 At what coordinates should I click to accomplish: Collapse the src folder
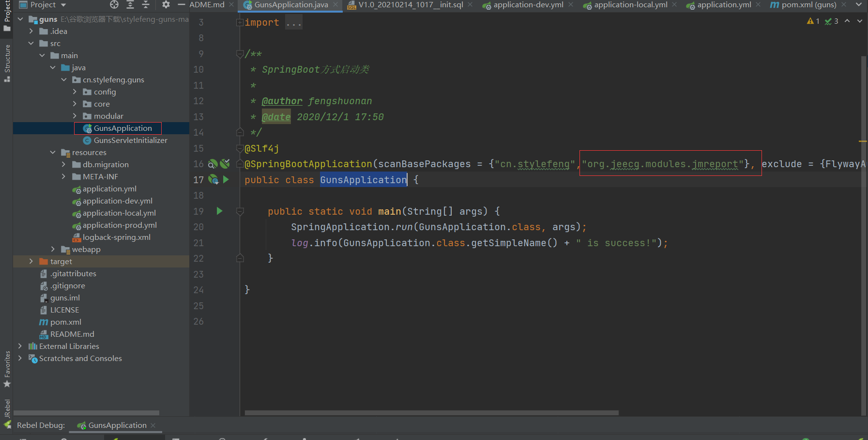click(31, 44)
